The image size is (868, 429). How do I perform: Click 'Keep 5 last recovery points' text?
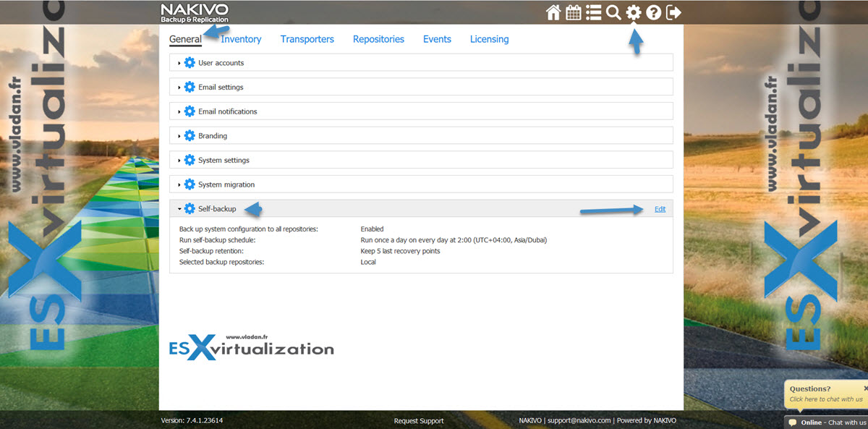tap(400, 251)
